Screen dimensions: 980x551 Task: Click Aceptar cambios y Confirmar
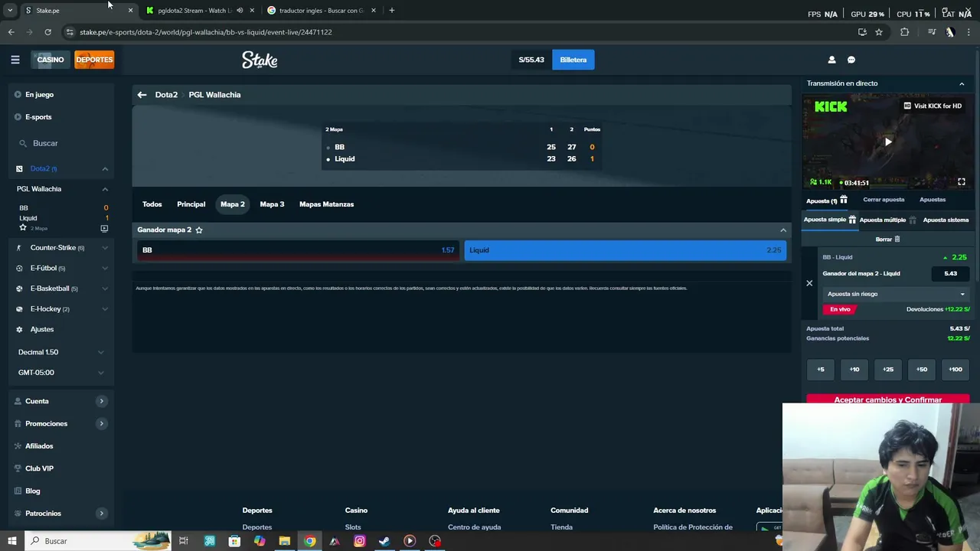888,399
